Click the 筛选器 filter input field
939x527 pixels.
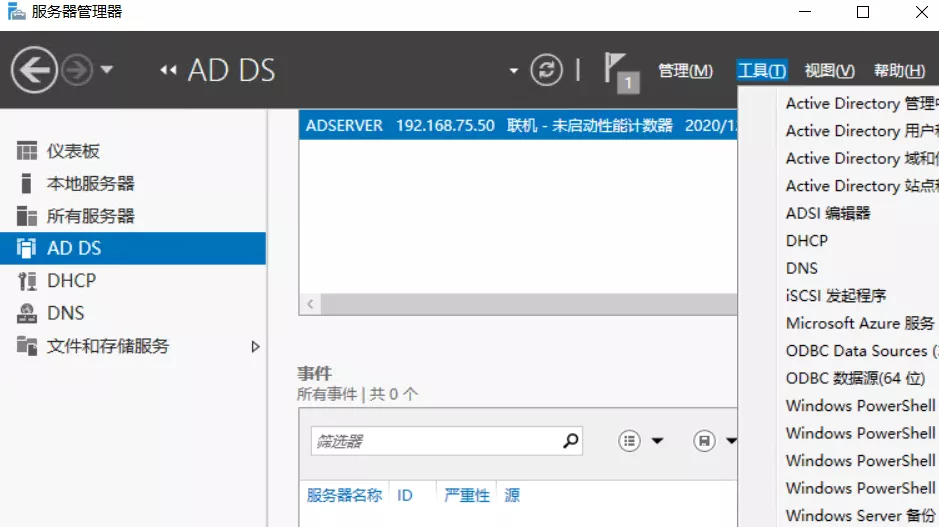[435, 441]
